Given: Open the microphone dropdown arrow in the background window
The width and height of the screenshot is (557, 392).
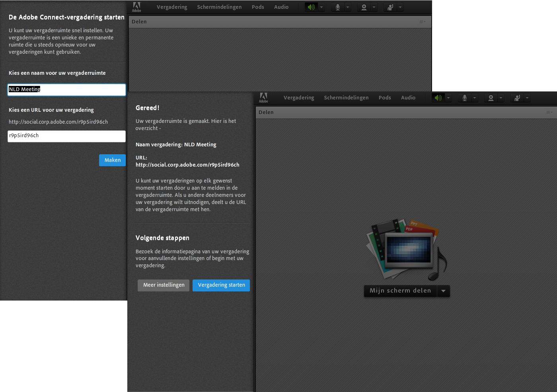Looking at the screenshot, I should [x=348, y=7].
